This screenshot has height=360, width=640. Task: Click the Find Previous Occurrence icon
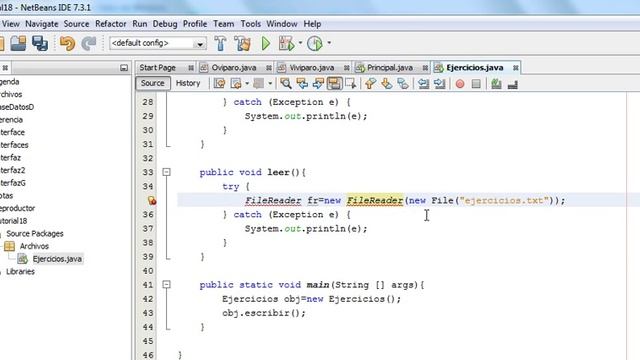302,84
